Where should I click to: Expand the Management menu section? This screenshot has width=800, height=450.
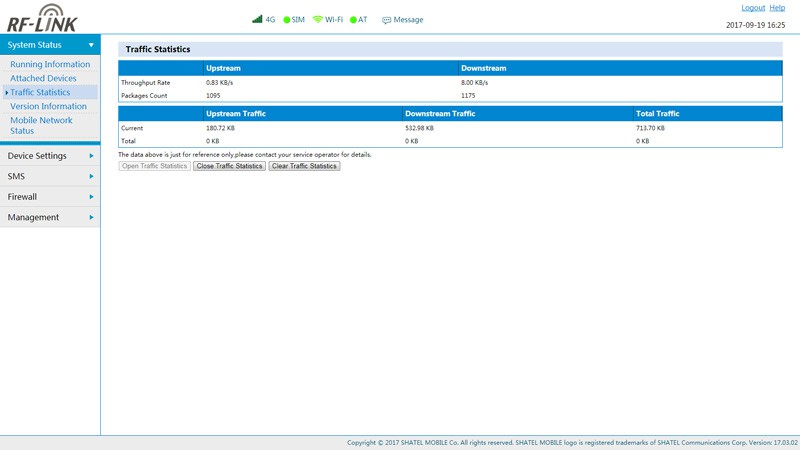point(50,217)
